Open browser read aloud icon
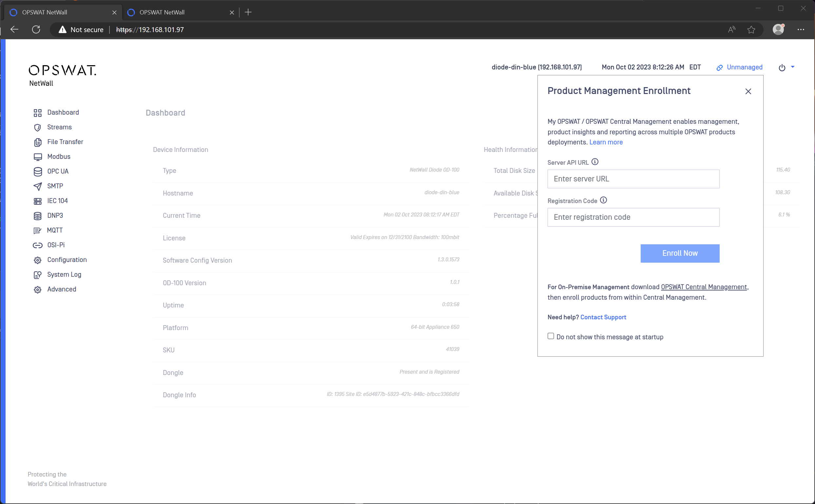This screenshot has height=504, width=815. (x=732, y=30)
